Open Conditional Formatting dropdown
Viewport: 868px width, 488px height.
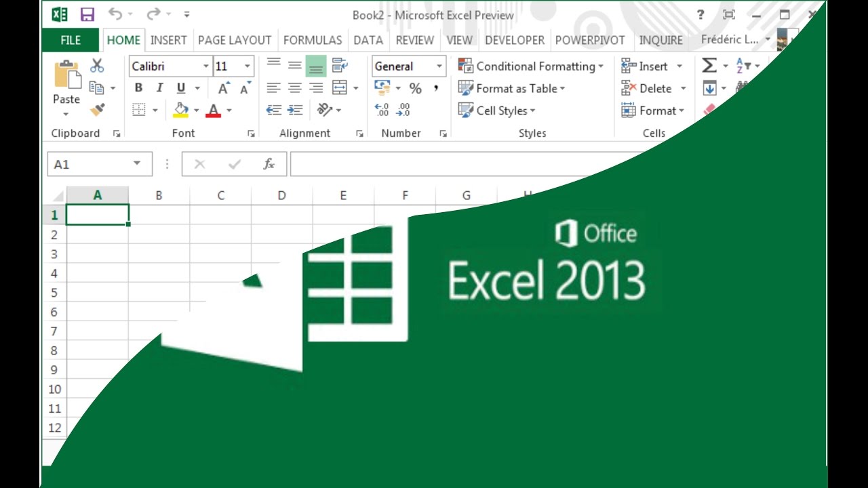(531, 66)
